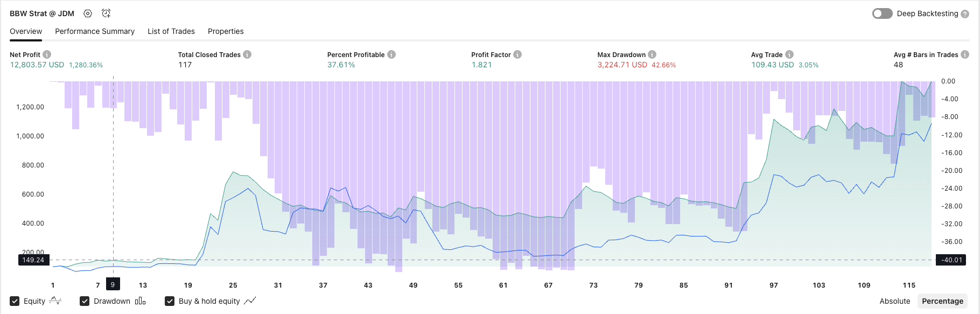Viewport: 980px width, 314px height.
Task: Click Percent Profitable info icon
Action: coord(391,54)
